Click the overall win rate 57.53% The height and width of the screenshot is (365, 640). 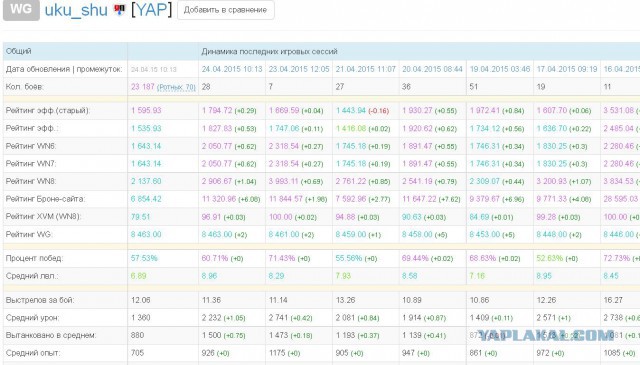click(144, 258)
